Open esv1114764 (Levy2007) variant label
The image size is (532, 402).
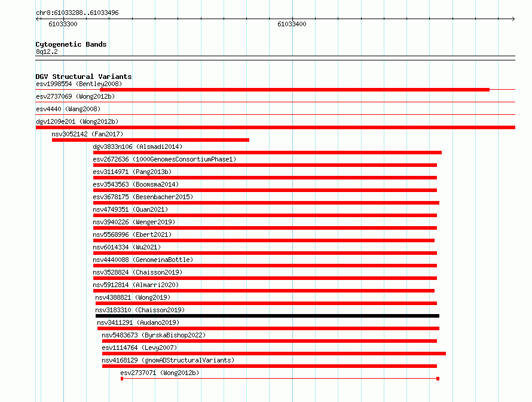[x=139, y=348]
